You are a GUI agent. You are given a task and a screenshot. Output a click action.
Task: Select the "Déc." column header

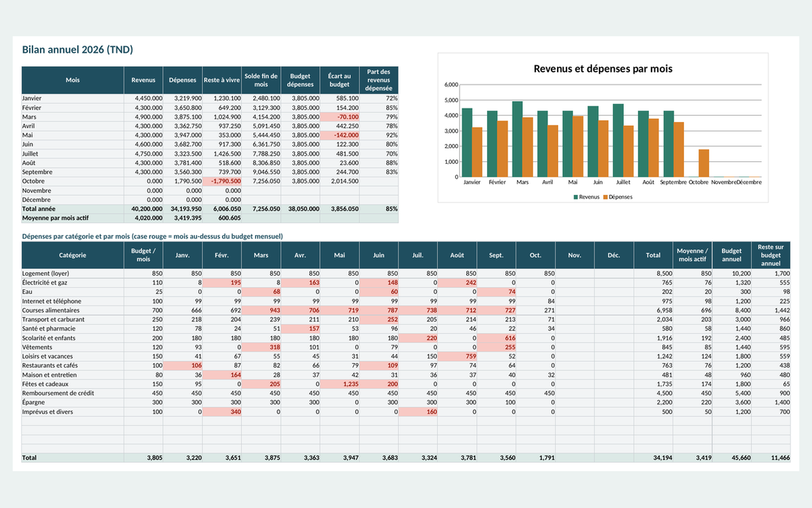[614, 255]
